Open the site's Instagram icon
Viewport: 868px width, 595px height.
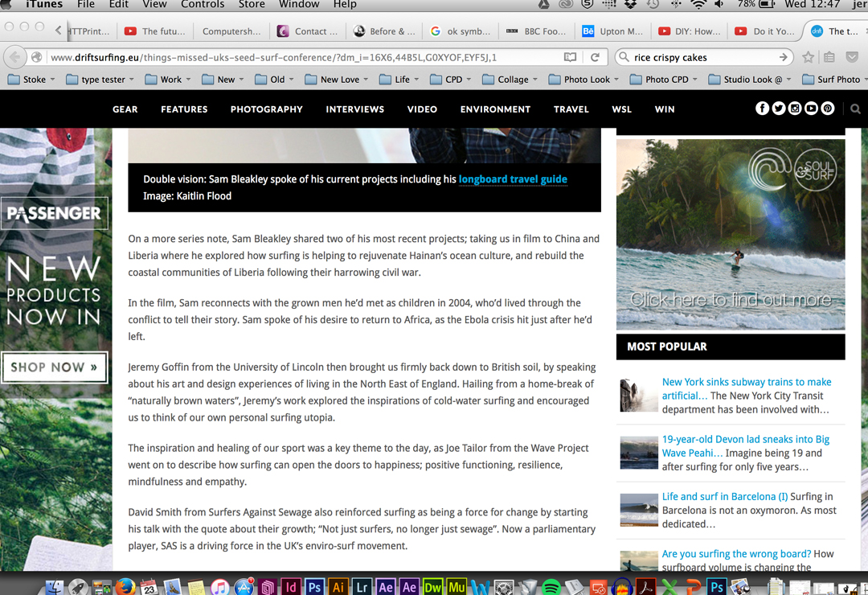pos(795,109)
